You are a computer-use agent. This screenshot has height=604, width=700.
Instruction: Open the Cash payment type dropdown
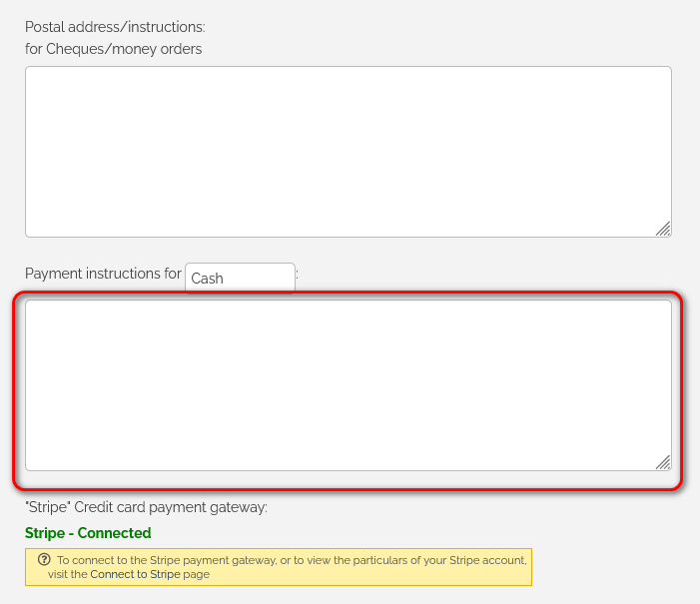click(x=240, y=278)
